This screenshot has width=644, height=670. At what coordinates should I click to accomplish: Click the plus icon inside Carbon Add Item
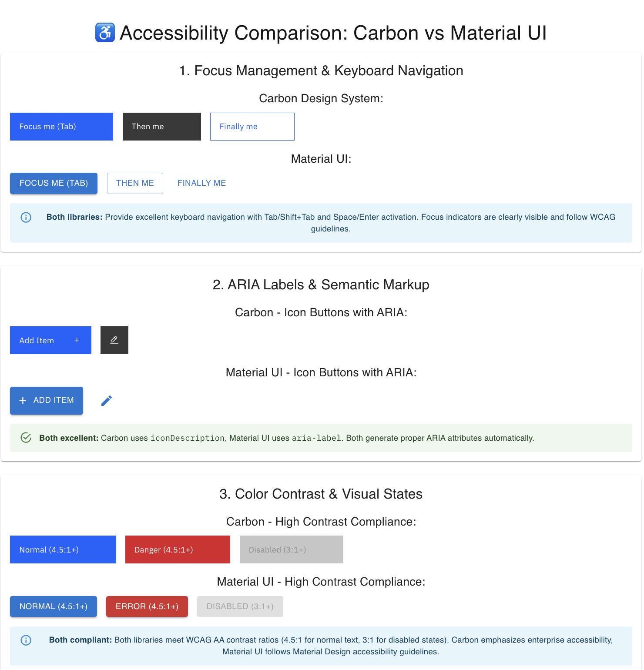coord(77,340)
